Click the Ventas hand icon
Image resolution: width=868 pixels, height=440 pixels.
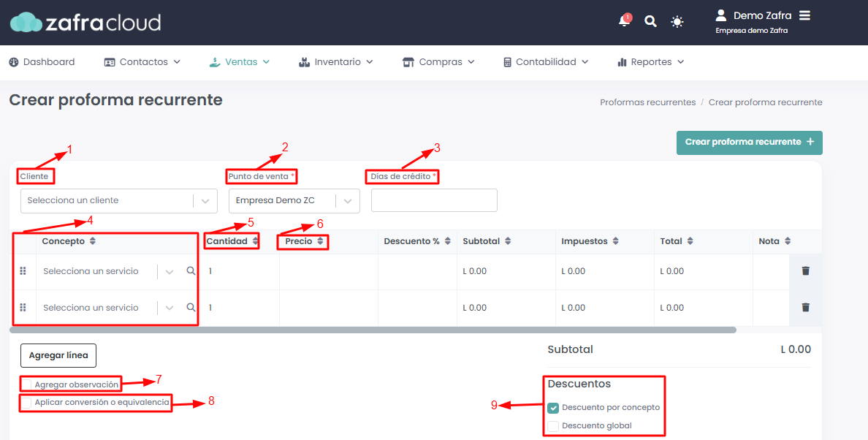(x=215, y=62)
